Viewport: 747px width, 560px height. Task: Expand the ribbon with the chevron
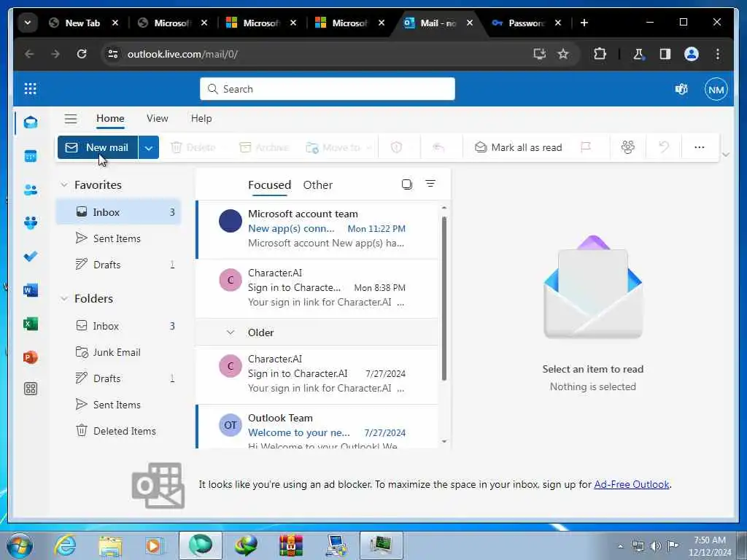click(726, 155)
